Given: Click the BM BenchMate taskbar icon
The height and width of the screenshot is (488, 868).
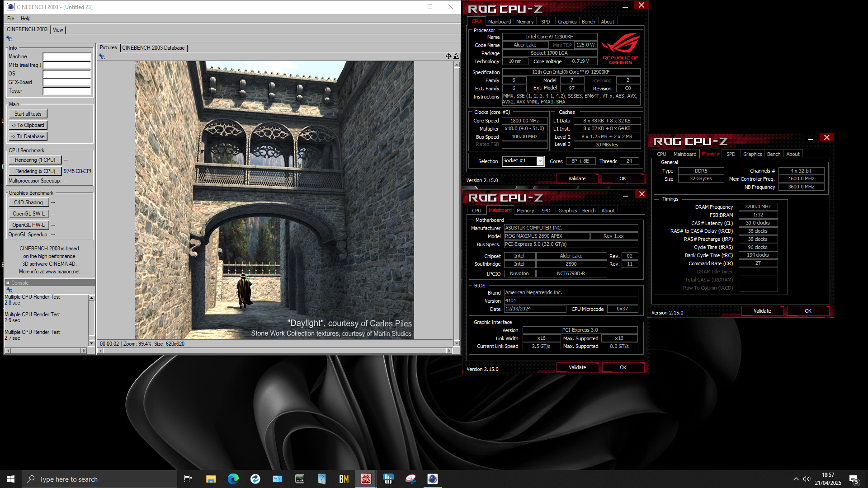Looking at the screenshot, I should 344,479.
